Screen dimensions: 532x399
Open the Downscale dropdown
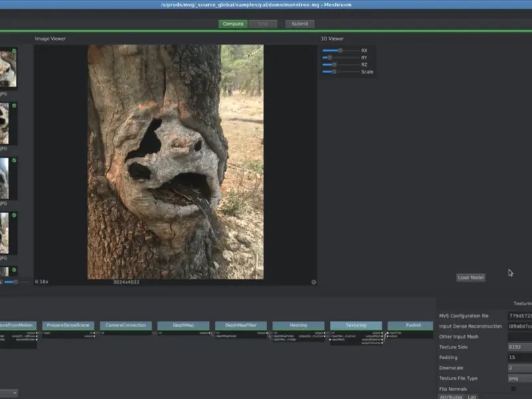(519, 367)
